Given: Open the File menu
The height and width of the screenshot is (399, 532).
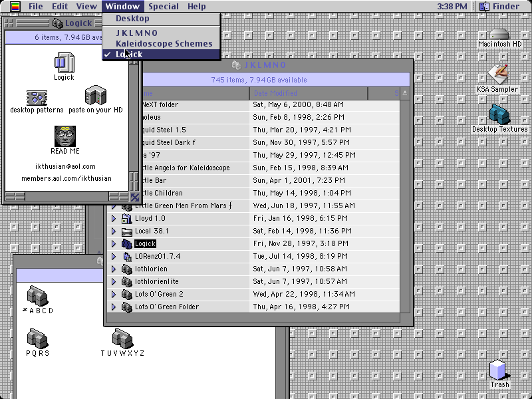Looking at the screenshot, I should [36, 7].
